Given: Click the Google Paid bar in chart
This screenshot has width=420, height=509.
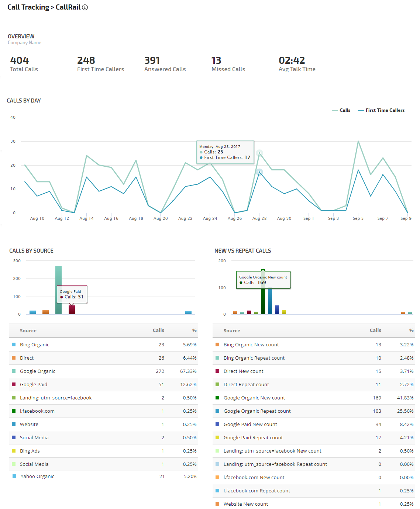Looking at the screenshot, I should (x=72, y=310).
